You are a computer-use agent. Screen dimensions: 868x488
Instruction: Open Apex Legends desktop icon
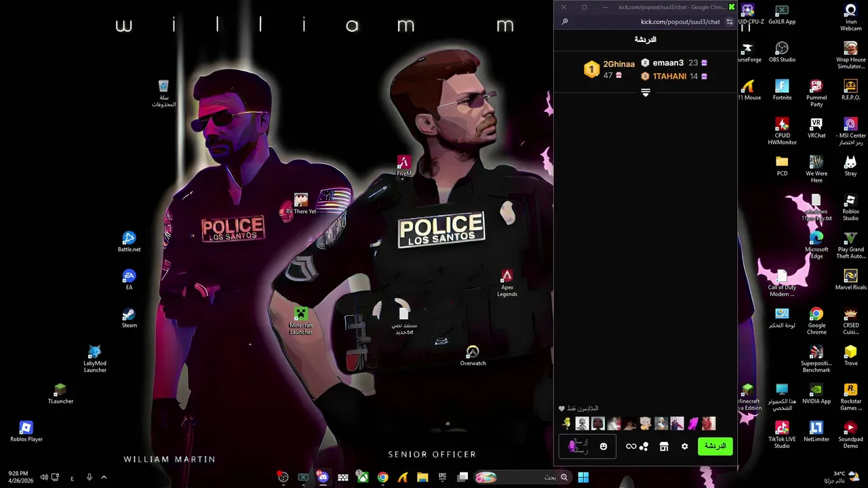tap(507, 283)
